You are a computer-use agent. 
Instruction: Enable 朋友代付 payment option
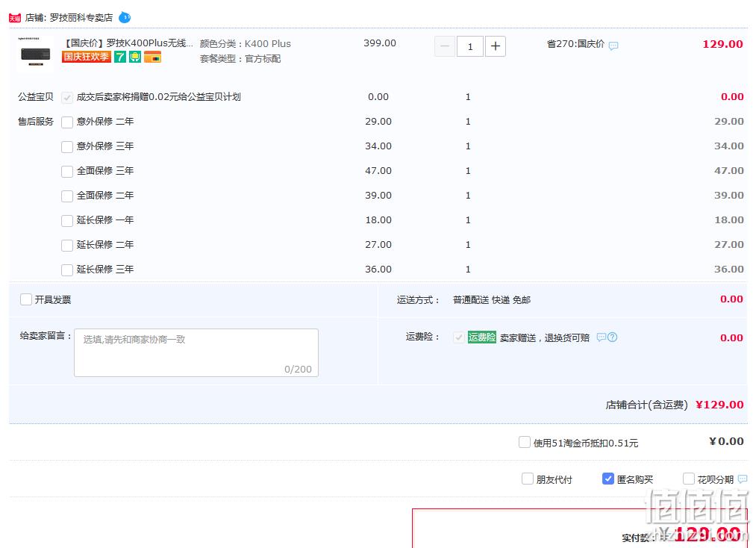(528, 479)
